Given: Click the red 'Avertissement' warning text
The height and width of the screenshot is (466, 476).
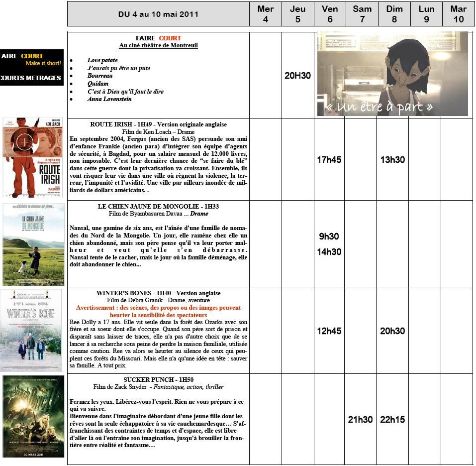Looking at the screenshot, I should 159,311.
